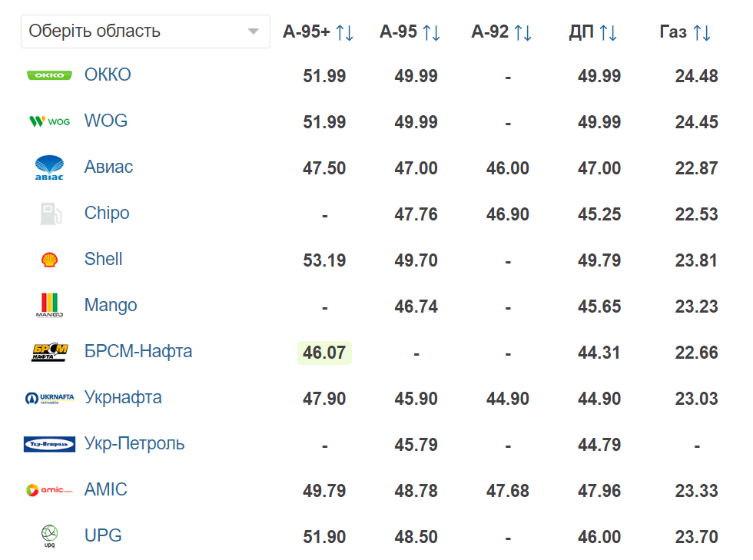Click the Авиас blue logo
Viewport: 753px width, 560px height.
[49, 167]
